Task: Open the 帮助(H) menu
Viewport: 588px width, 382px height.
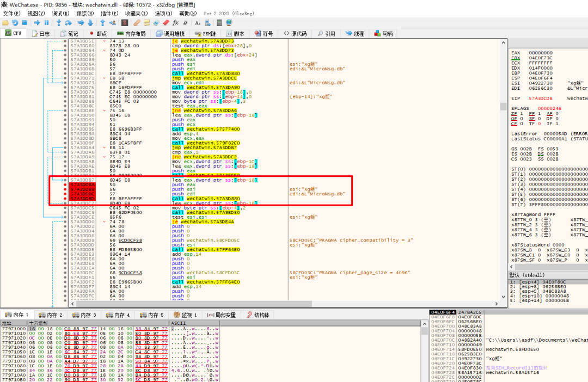Action: tap(188, 14)
